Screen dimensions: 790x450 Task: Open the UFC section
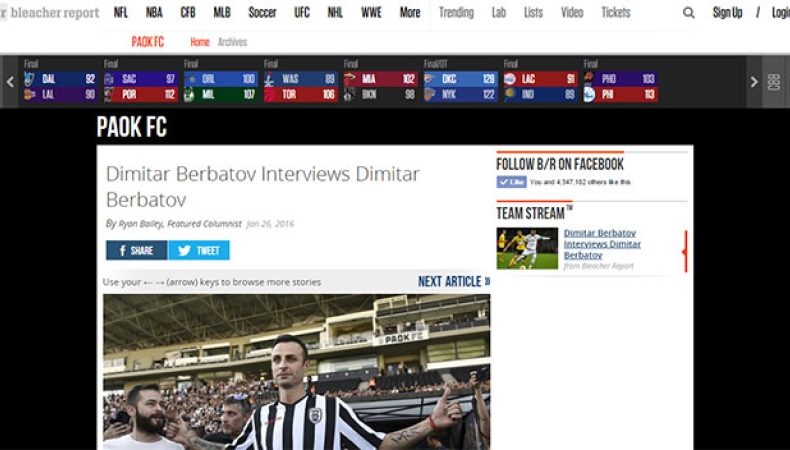pyautogui.click(x=302, y=13)
